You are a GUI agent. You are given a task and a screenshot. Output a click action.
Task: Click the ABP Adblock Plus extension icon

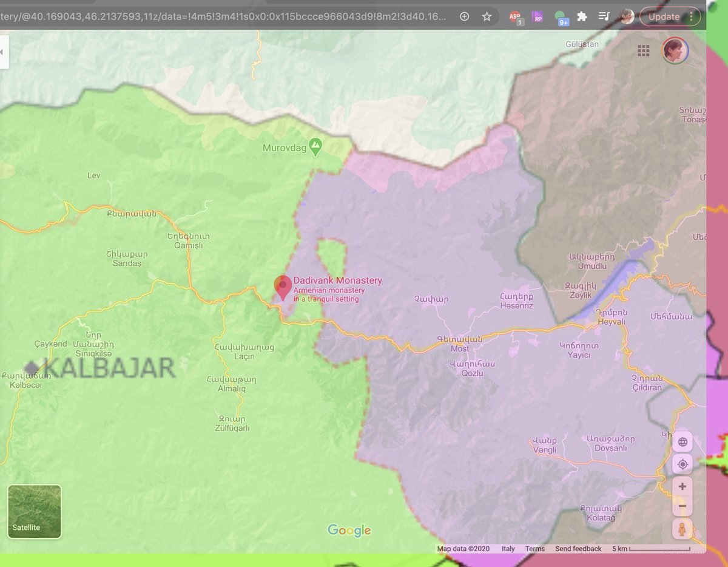point(515,17)
